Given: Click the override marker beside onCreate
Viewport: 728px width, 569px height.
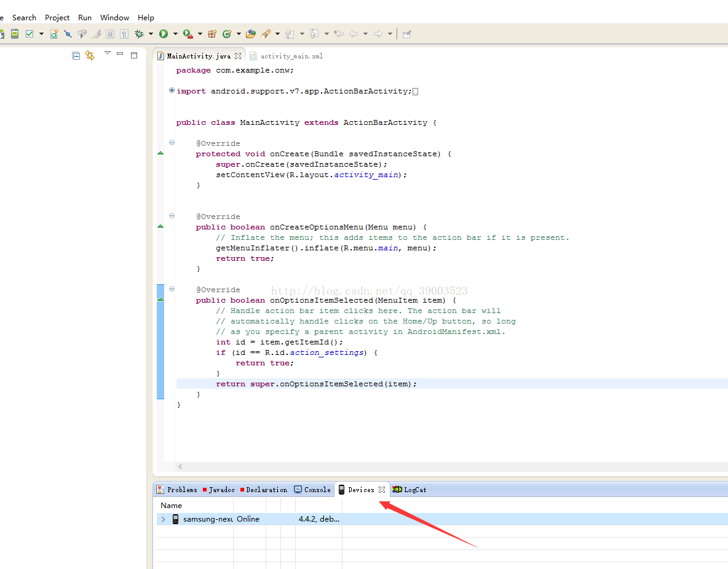Looking at the screenshot, I should [x=160, y=153].
